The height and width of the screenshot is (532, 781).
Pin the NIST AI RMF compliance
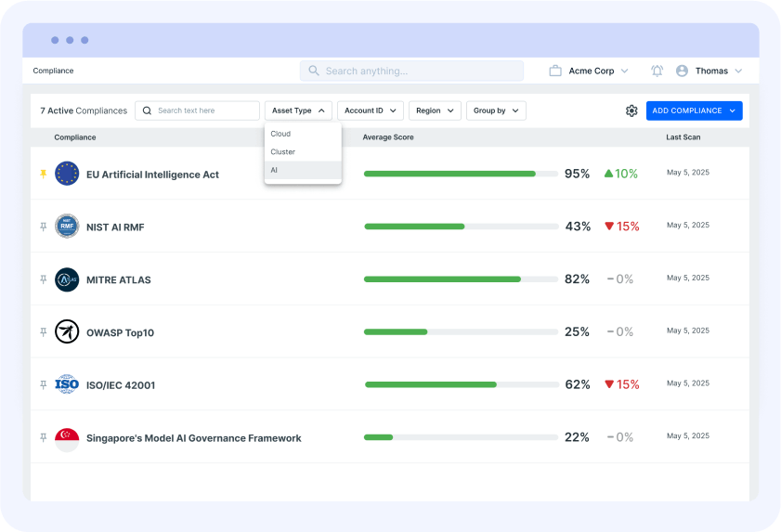tap(43, 227)
